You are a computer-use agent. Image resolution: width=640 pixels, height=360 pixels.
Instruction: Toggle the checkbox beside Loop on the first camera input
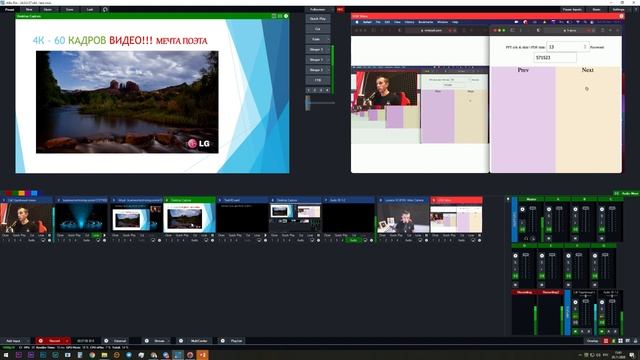(x=49, y=236)
